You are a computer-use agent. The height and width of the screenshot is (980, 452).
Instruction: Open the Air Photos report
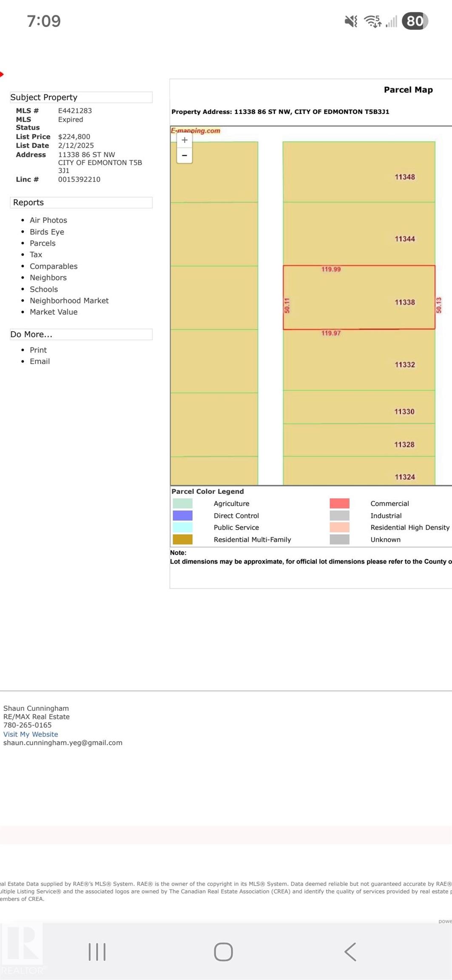48,220
